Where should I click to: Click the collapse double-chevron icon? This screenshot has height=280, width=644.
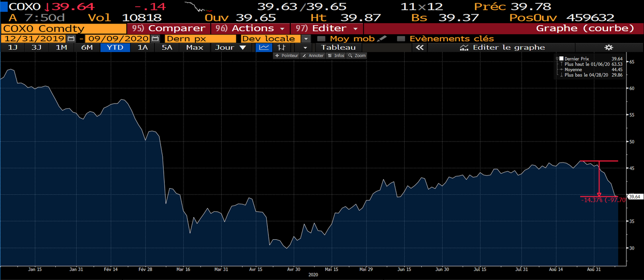pos(420,48)
